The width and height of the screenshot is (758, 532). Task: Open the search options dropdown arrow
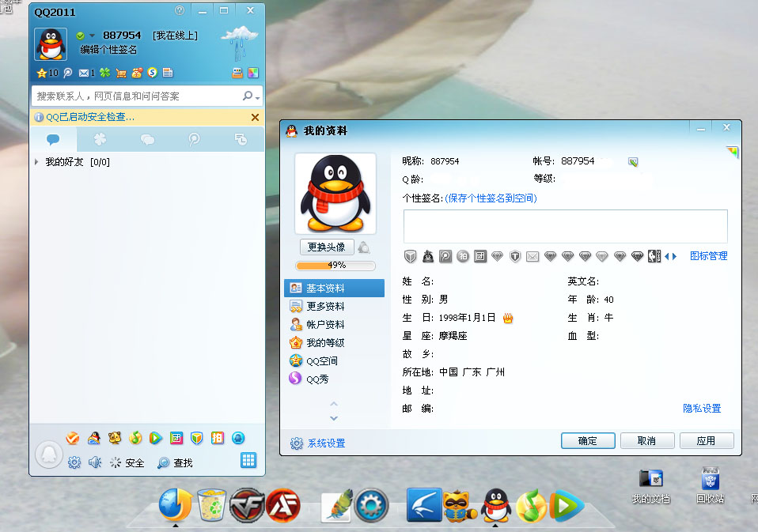(x=258, y=98)
